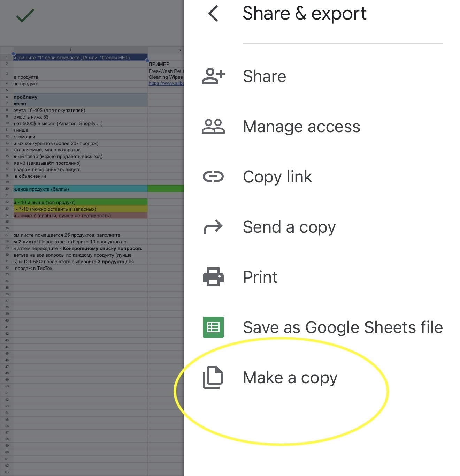Click the green Google Sheets icon
The height and width of the screenshot is (476, 460).
213,327
